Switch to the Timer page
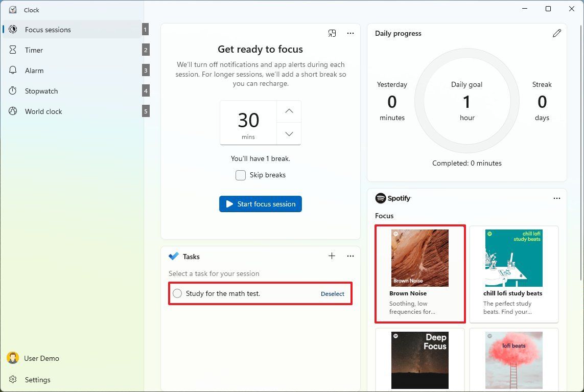This screenshot has height=392, width=584. pyautogui.click(x=34, y=50)
